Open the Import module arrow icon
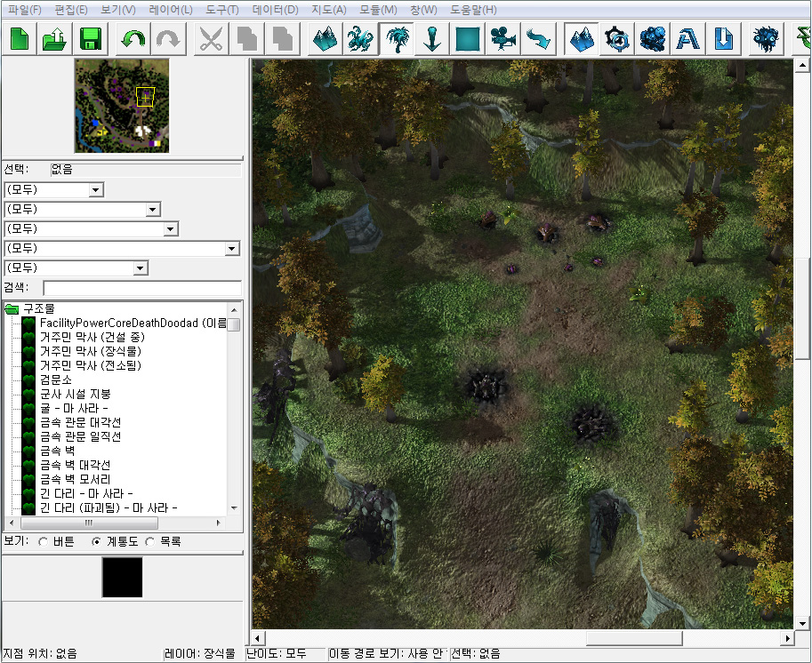This screenshot has height=663, width=812. click(x=723, y=39)
